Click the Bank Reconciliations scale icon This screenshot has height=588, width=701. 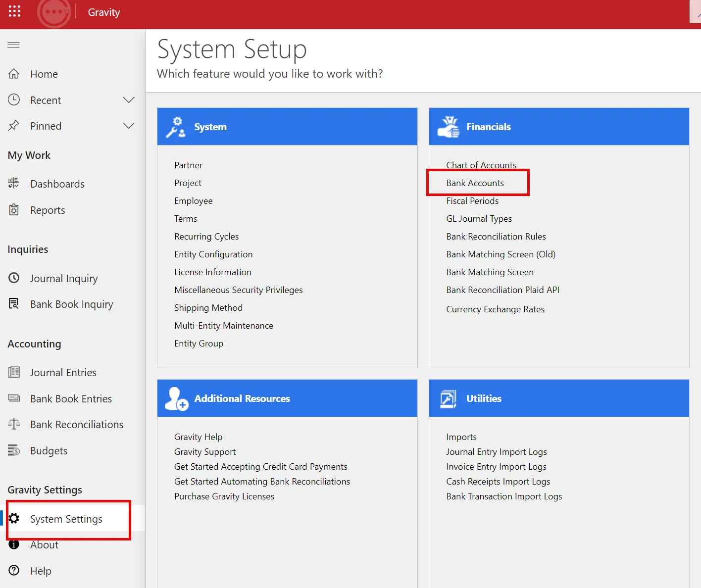(14, 424)
